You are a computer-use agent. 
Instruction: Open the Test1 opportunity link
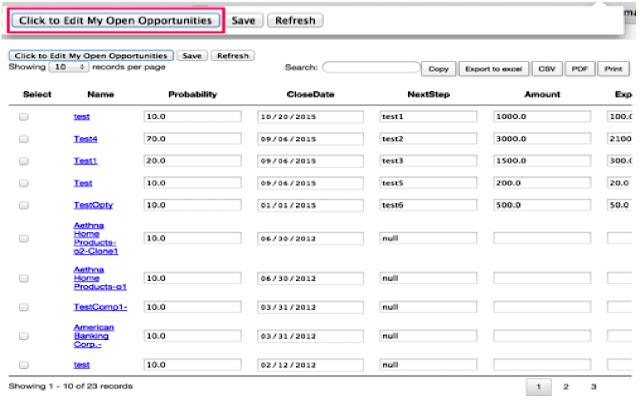coord(85,161)
